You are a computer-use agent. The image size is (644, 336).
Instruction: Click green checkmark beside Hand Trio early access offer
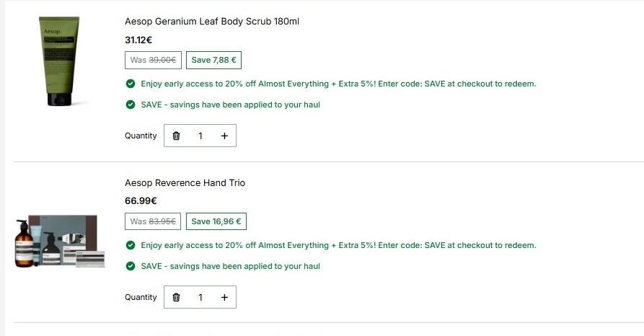131,245
